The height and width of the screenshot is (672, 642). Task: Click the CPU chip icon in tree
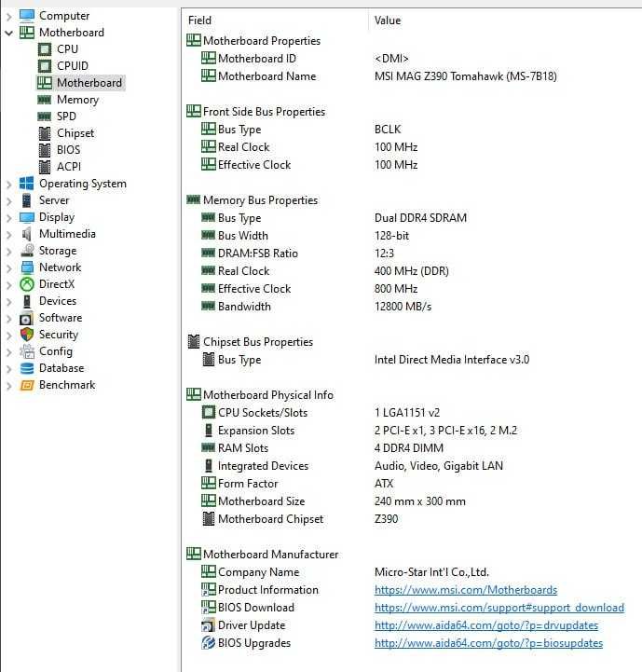tap(45, 49)
